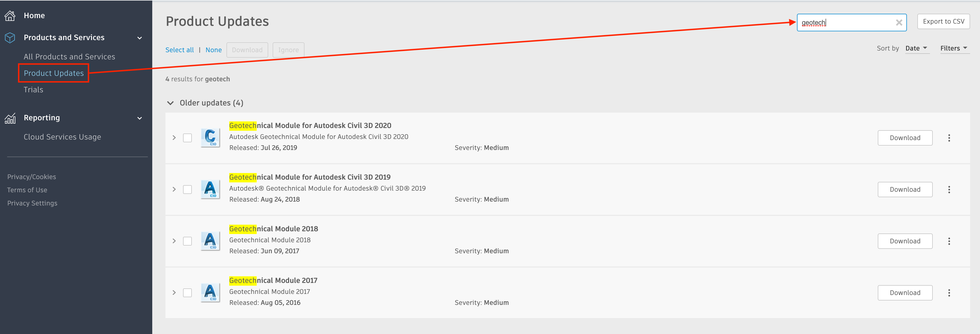This screenshot has width=980, height=334.
Task: Check the Geotechnical Module for Civil 3D 2019 checkbox
Action: 187,189
